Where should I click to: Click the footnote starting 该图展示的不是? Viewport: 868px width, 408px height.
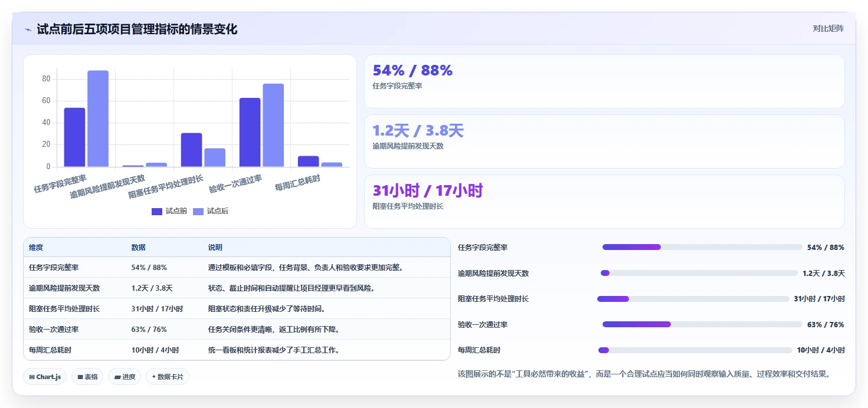[x=644, y=374]
